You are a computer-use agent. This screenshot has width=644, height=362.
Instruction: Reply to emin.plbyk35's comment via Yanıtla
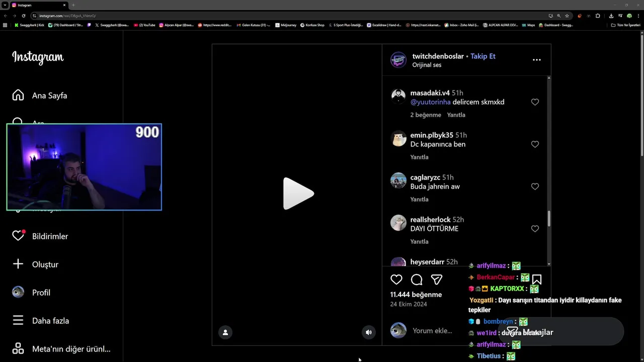tap(419, 157)
